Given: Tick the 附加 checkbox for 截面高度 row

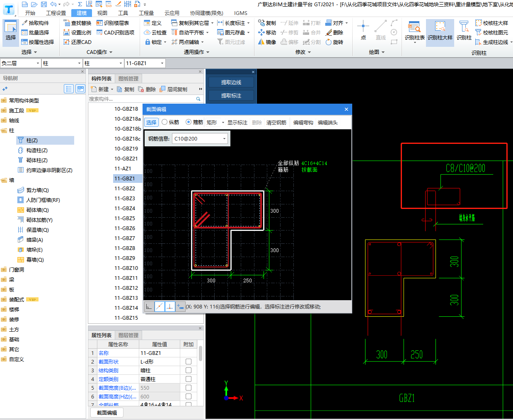Looking at the screenshot, I should tap(189, 396).
